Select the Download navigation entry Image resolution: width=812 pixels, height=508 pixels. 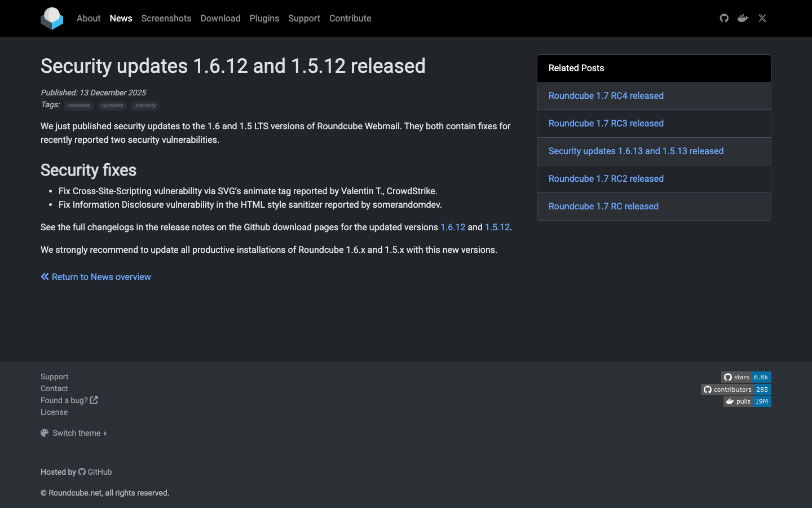click(x=220, y=18)
